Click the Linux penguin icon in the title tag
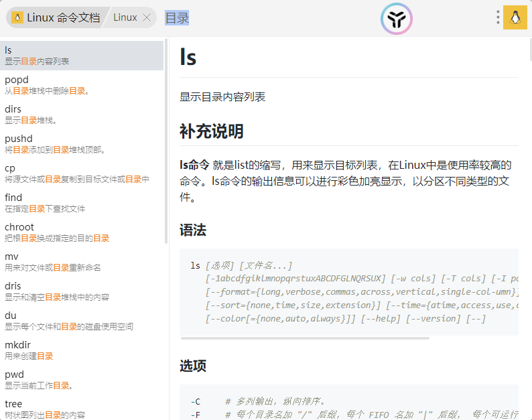Screen dimensions: 532x420 click(17, 17)
